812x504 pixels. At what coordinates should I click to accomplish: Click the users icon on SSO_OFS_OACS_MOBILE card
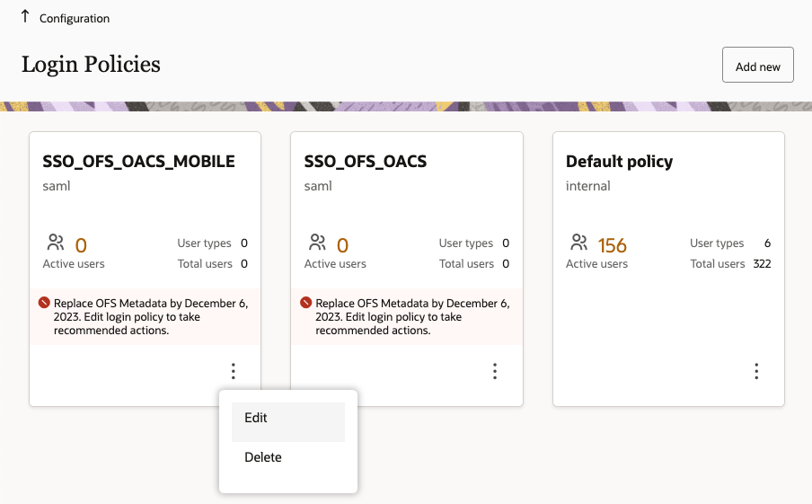coord(56,243)
